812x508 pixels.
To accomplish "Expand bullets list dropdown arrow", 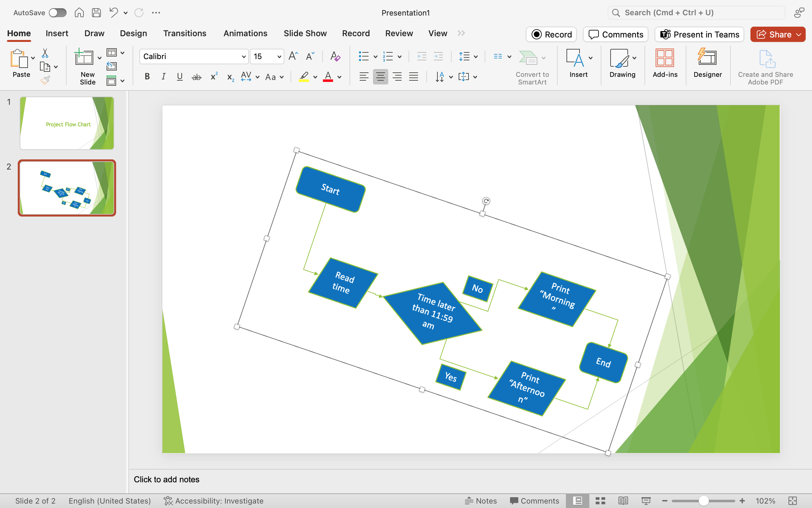I will click(376, 57).
